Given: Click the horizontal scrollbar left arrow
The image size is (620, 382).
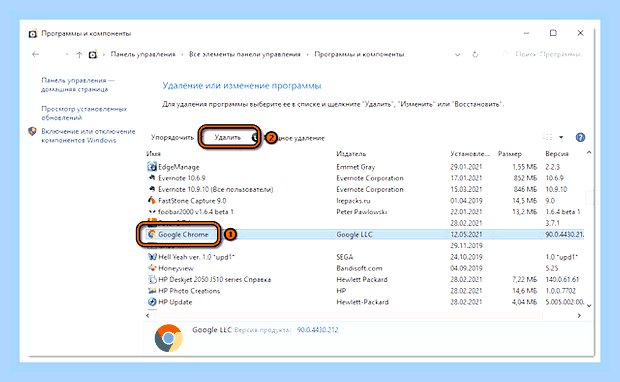Looking at the screenshot, I should (x=148, y=316).
